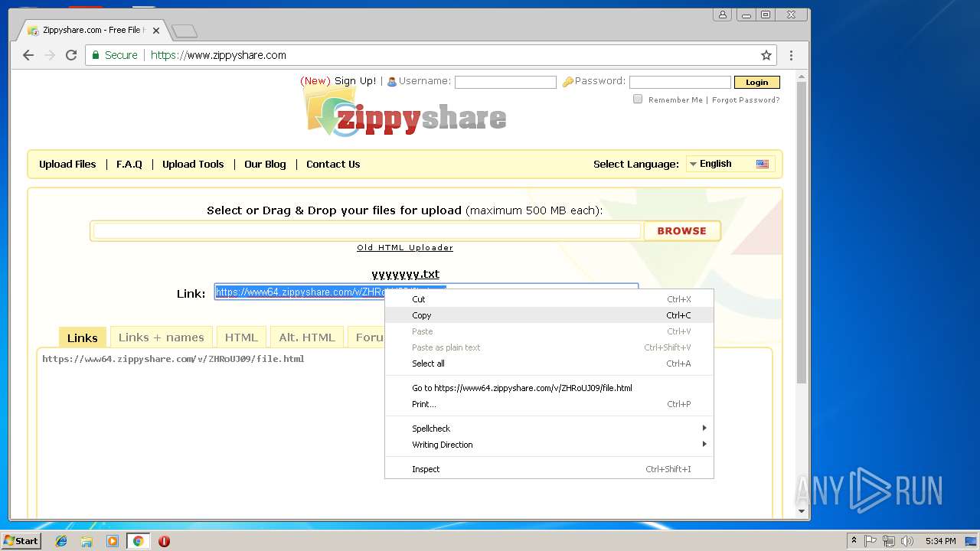The height and width of the screenshot is (551, 980).
Task: Open the Sign Up link
Action: [355, 81]
